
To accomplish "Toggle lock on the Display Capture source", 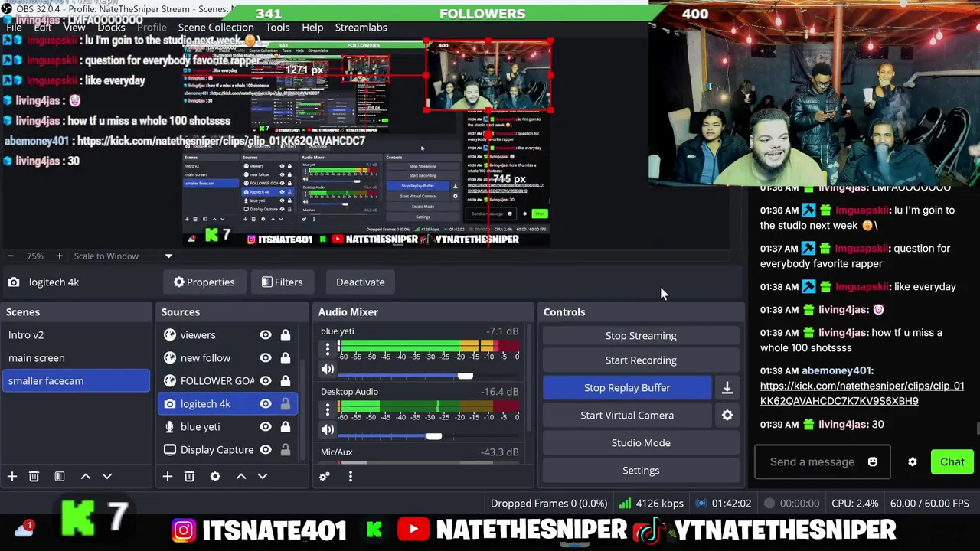I will 285,450.
